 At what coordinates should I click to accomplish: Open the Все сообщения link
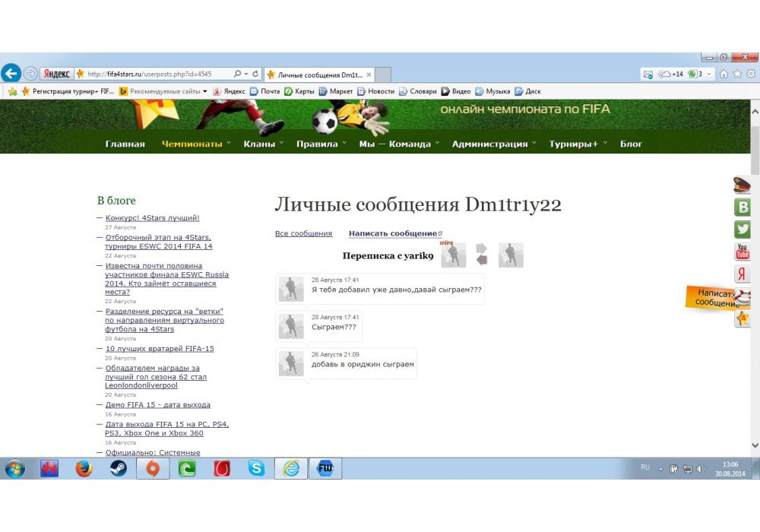click(x=303, y=233)
